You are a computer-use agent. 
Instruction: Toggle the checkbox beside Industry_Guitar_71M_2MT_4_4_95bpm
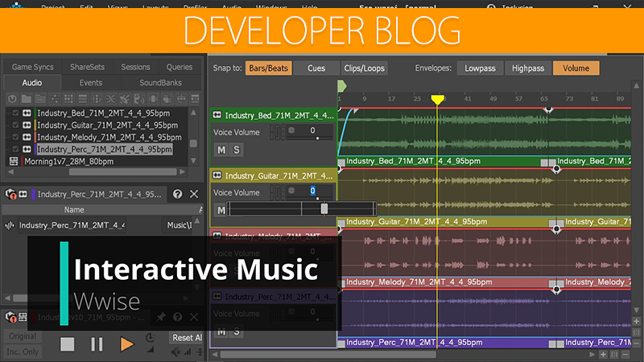pos(15,125)
